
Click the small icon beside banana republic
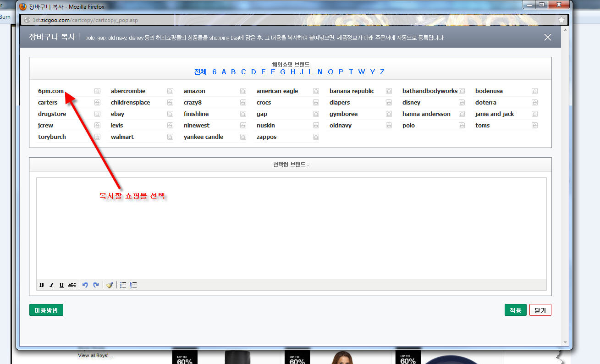389,91
